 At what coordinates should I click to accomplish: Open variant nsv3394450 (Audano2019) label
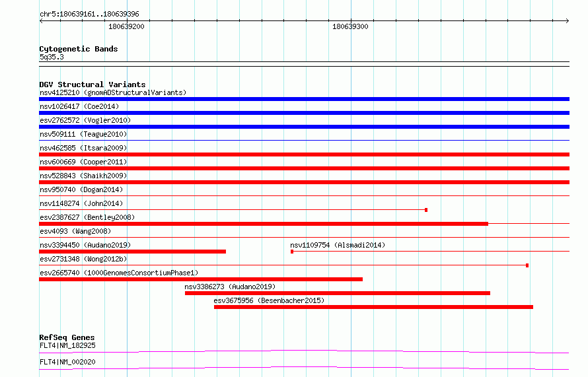(85, 245)
